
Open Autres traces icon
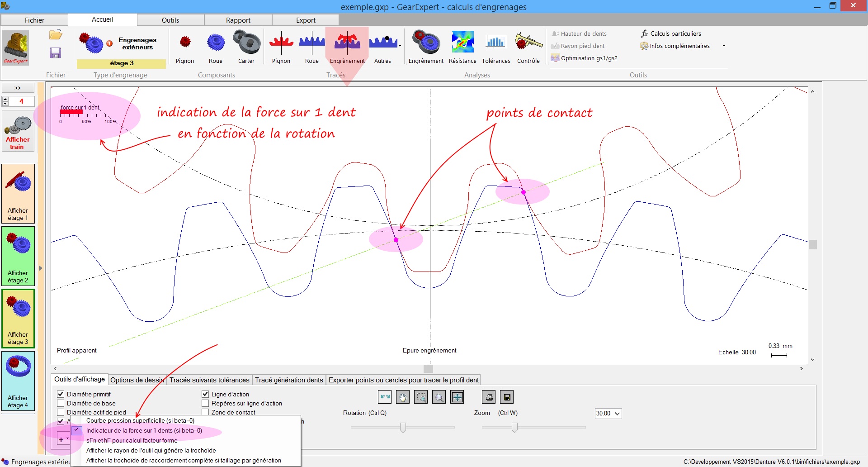click(383, 48)
